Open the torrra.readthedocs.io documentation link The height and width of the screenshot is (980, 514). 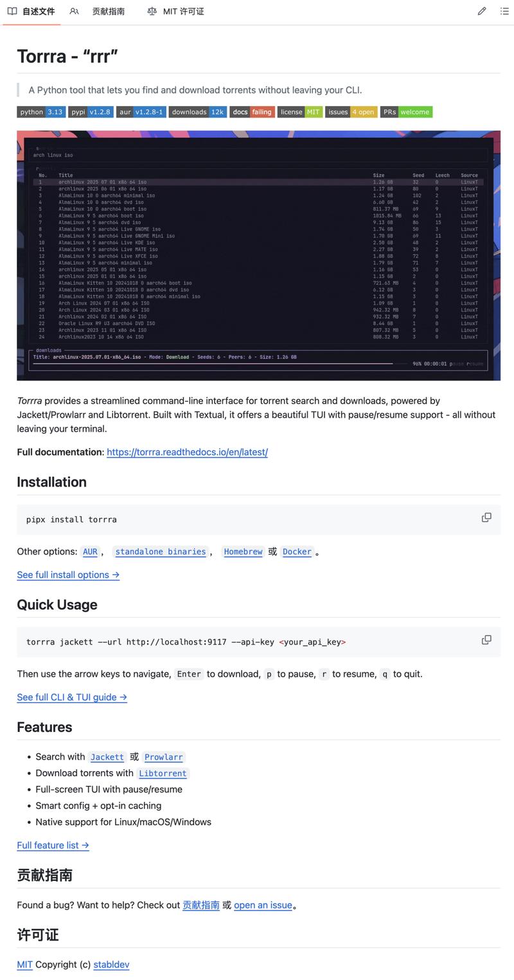187,452
